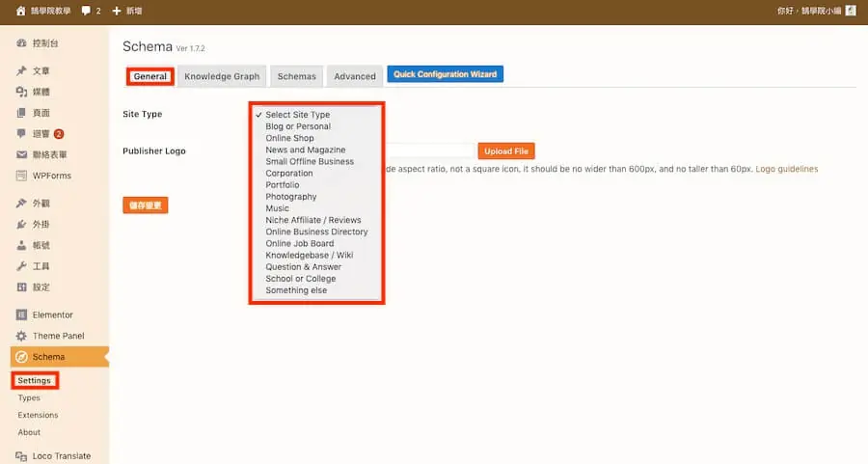Image resolution: width=868 pixels, height=464 pixels.
Task: Open WPForms menu label
Action: [52, 176]
